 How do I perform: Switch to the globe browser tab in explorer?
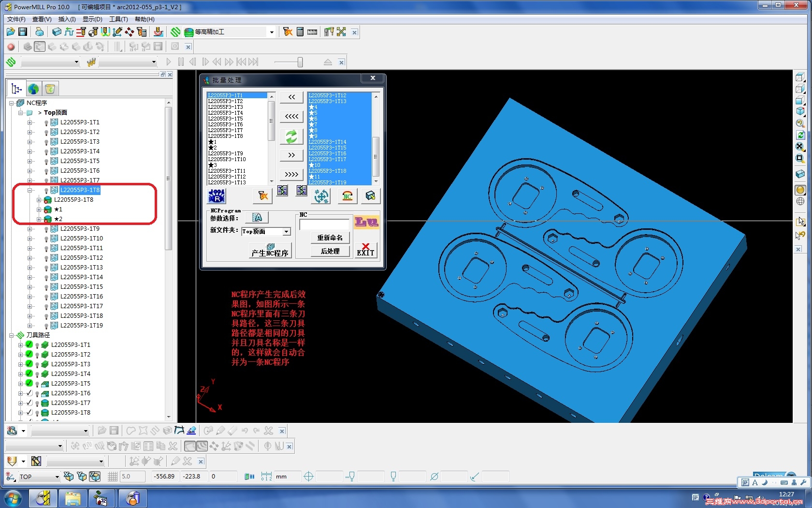33,89
